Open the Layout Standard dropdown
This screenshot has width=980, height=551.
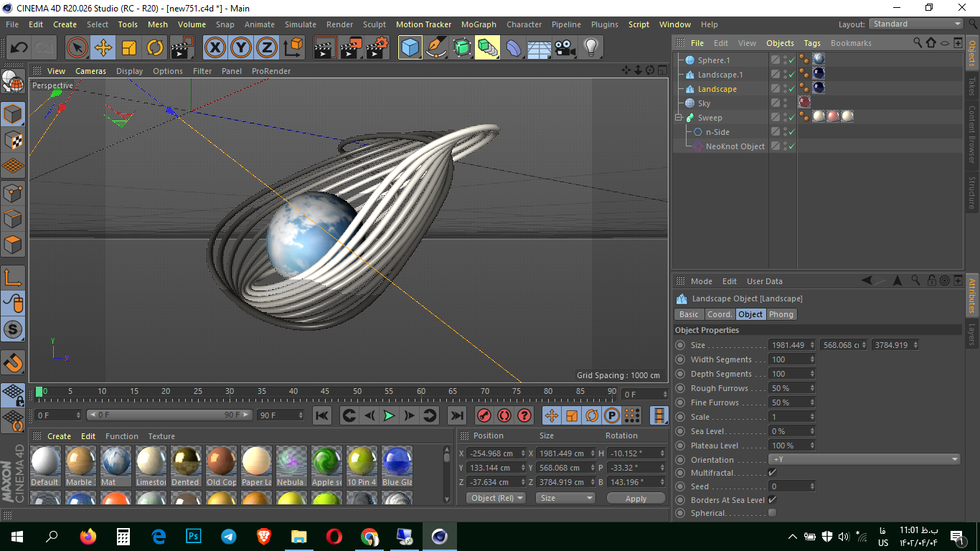click(x=916, y=24)
